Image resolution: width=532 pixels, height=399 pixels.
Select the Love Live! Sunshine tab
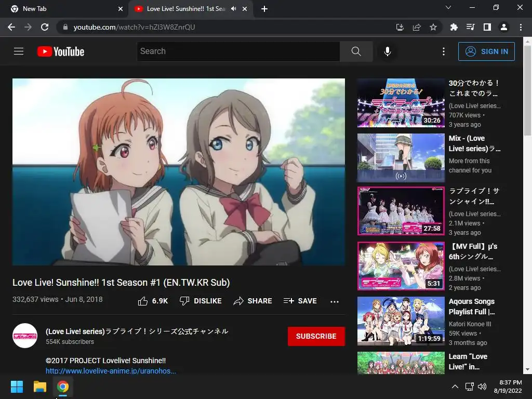tap(190, 9)
